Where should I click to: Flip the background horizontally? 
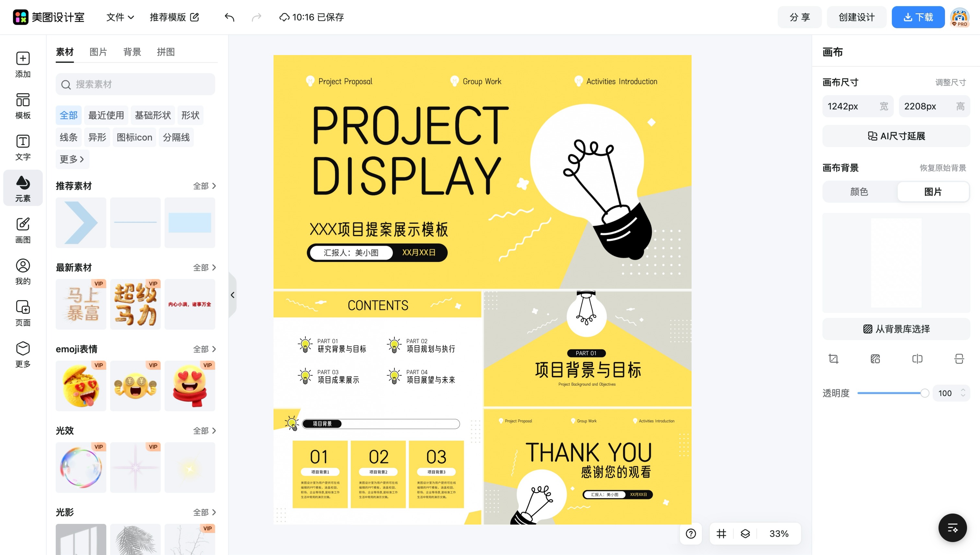click(917, 359)
